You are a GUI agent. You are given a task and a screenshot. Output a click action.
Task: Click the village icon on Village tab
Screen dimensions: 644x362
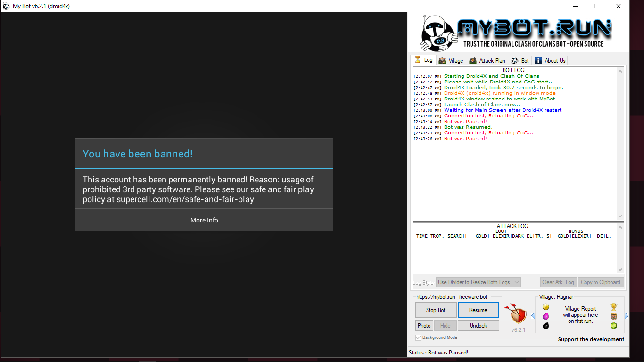442,60
